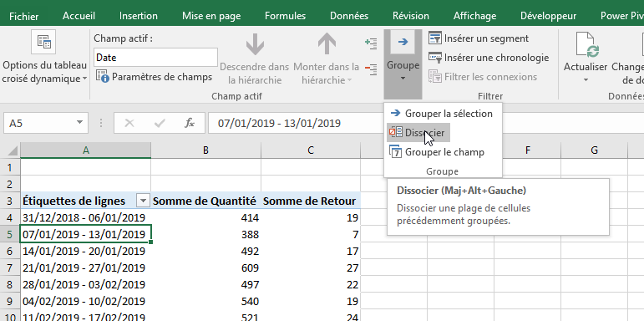Click the Paramètres de champs icon

[103, 76]
